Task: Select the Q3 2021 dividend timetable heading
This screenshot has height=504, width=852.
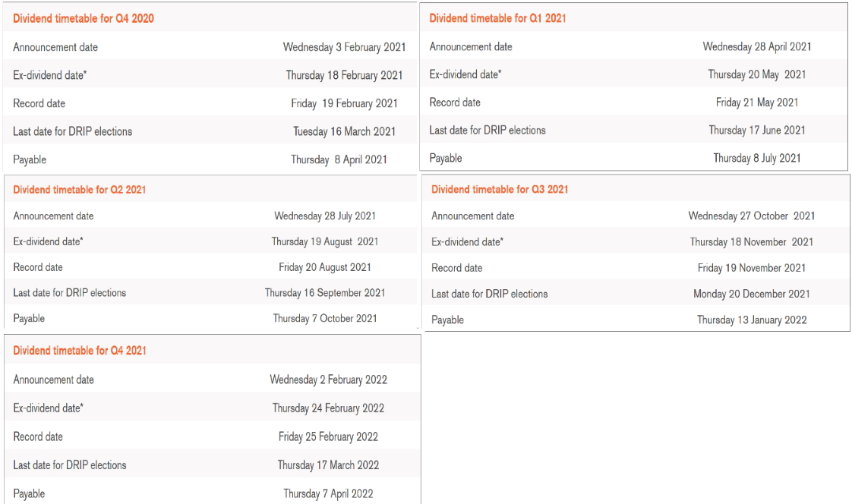Action: pyautogui.click(x=500, y=189)
